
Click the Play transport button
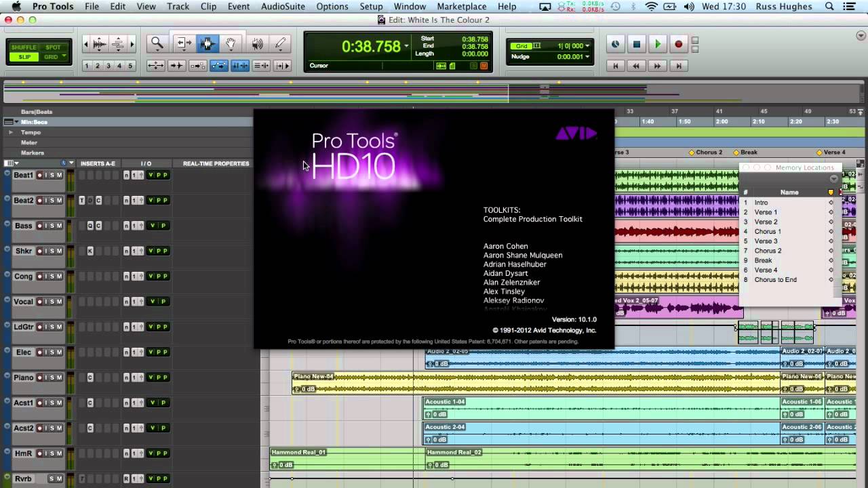(x=657, y=44)
